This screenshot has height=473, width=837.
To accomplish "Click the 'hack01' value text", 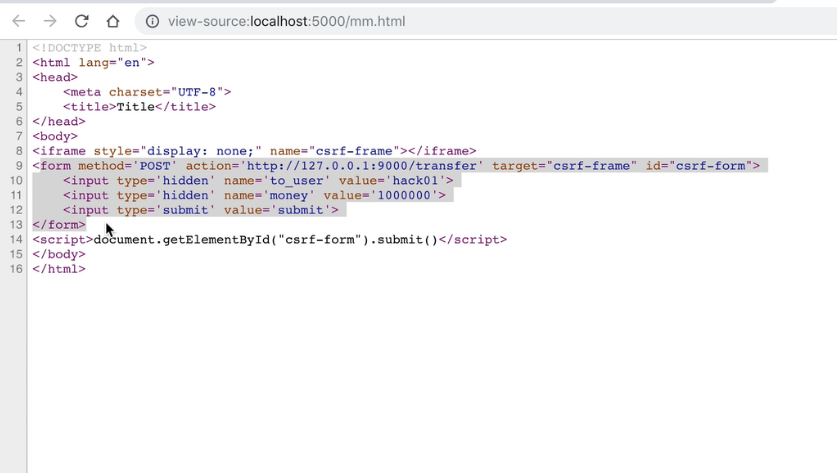I will click(415, 180).
